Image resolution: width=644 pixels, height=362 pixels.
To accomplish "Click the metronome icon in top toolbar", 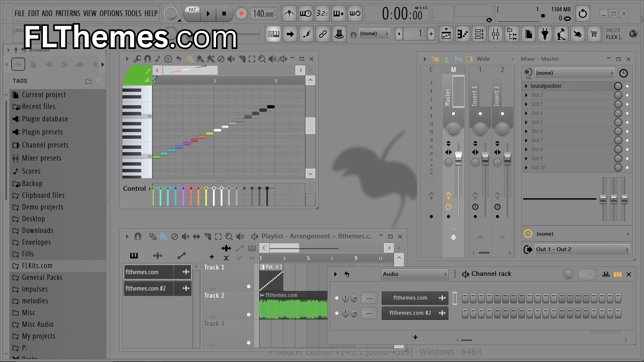I will pyautogui.click(x=289, y=13).
